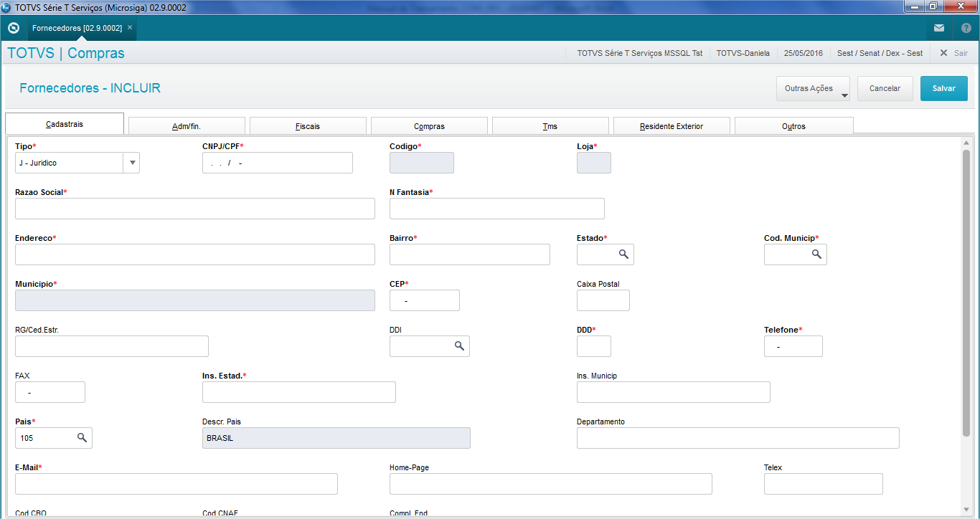Click the Descr. Pais BRASIL field
This screenshot has height=519, width=980.
point(336,438)
